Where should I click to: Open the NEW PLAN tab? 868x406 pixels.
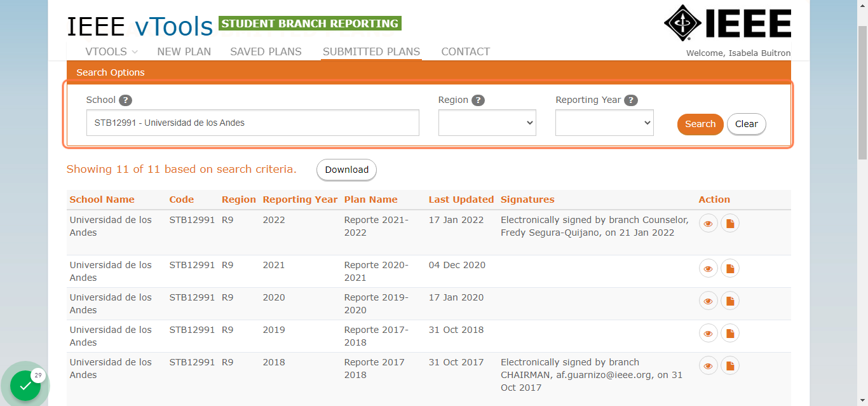(184, 51)
